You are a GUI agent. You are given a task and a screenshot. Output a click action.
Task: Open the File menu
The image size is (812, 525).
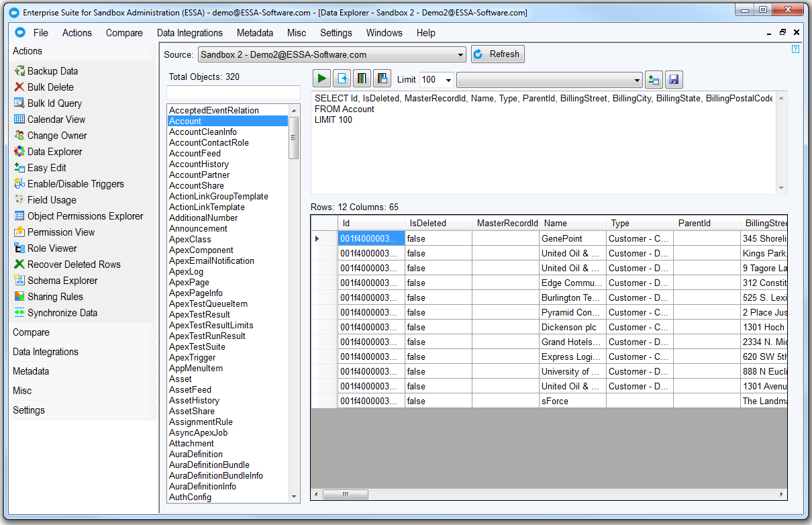click(x=41, y=33)
